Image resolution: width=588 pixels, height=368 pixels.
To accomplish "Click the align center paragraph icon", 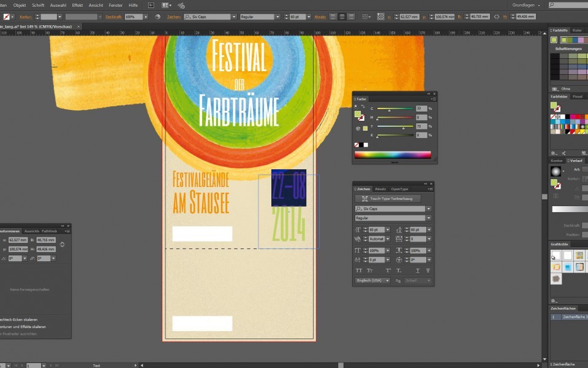I will pyautogui.click(x=342, y=17).
